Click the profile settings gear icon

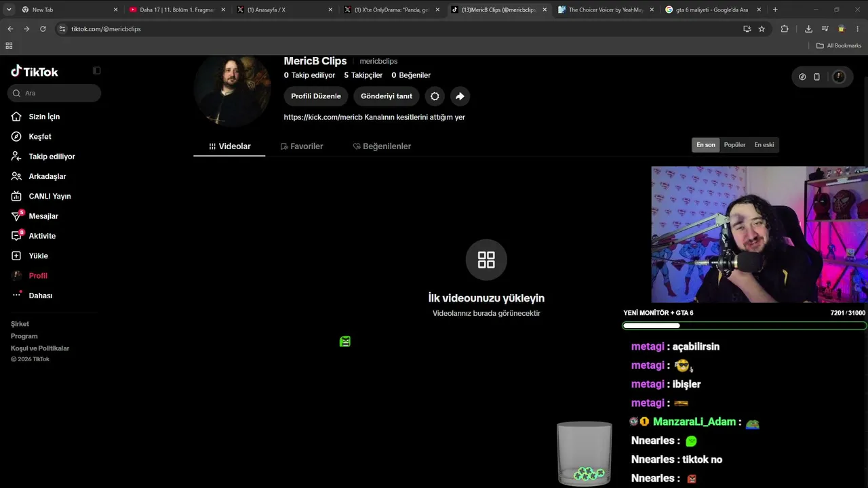point(435,96)
